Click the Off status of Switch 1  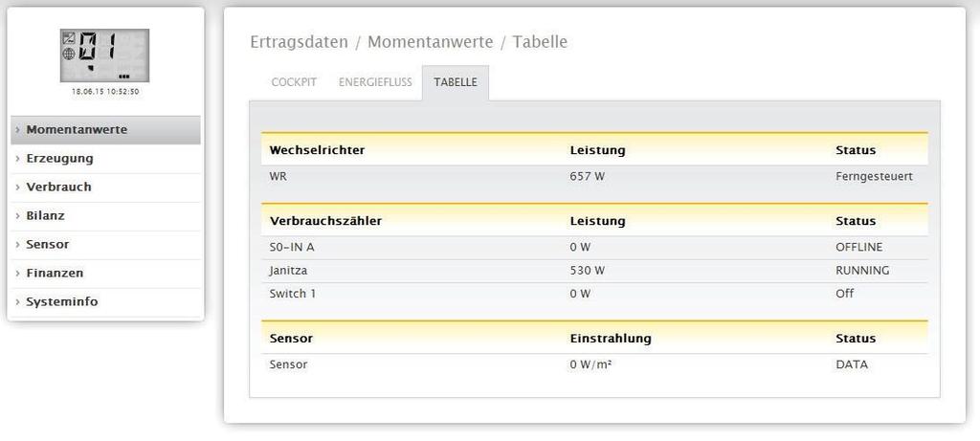click(x=844, y=294)
